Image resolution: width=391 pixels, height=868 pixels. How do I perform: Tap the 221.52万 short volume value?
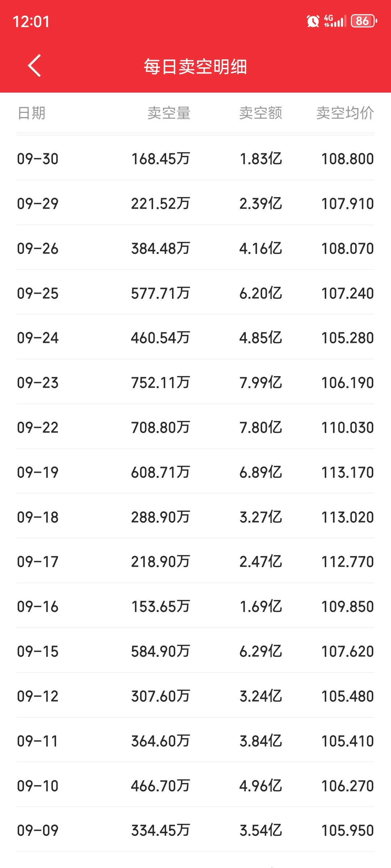160,204
